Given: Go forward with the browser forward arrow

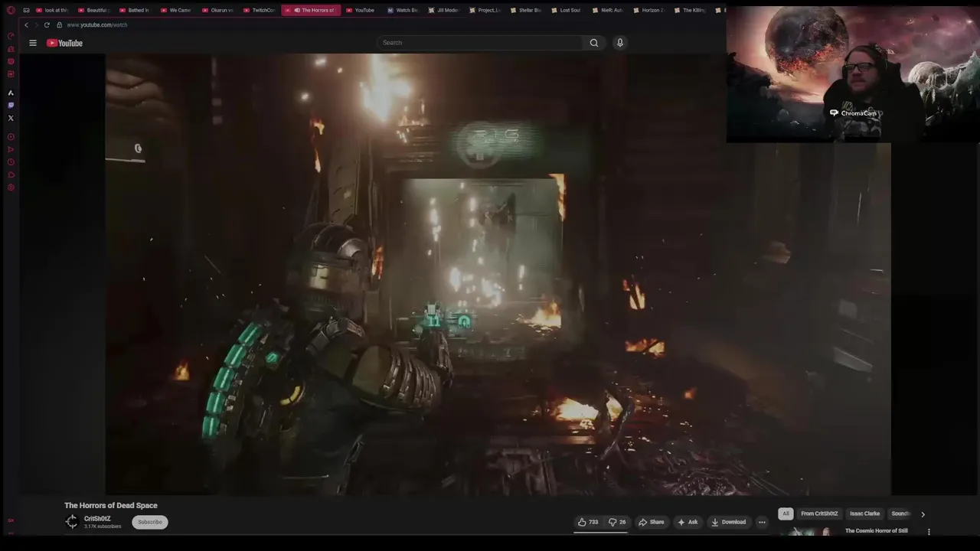Looking at the screenshot, I should pos(36,24).
